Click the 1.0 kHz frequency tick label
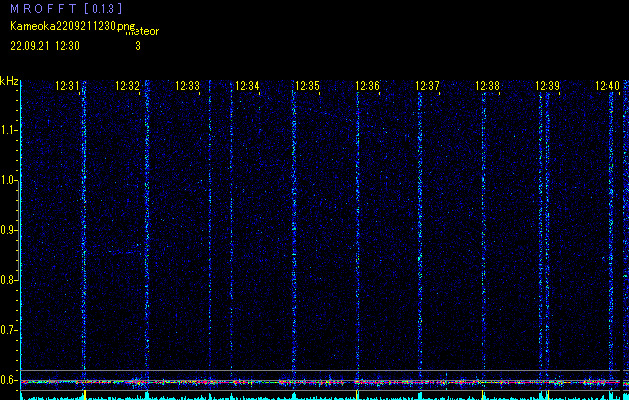Viewport: 629px width, 400px height. coord(8,181)
